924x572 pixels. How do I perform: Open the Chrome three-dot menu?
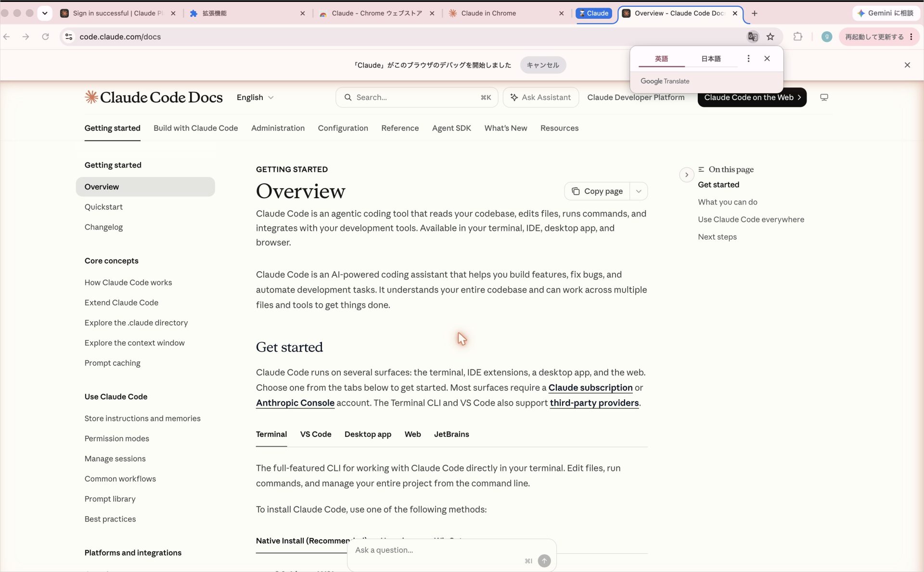tap(911, 37)
